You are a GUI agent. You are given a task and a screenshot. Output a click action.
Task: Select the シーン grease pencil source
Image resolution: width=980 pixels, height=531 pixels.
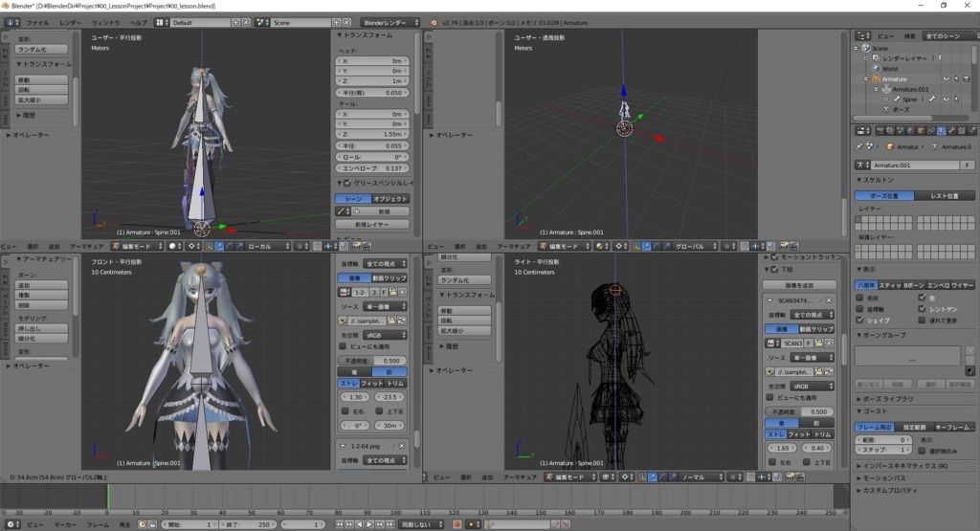point(354,199)
